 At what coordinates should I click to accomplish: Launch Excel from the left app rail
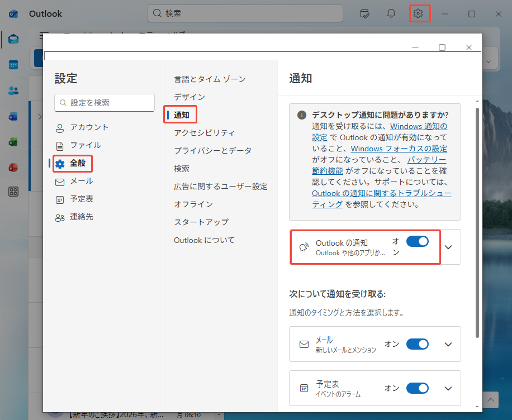tap(12, 142)
